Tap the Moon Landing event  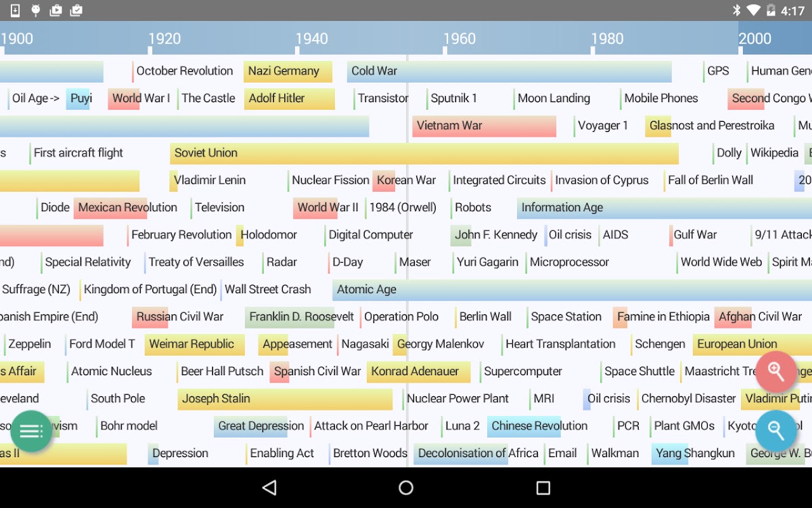[x=554, y=98]
